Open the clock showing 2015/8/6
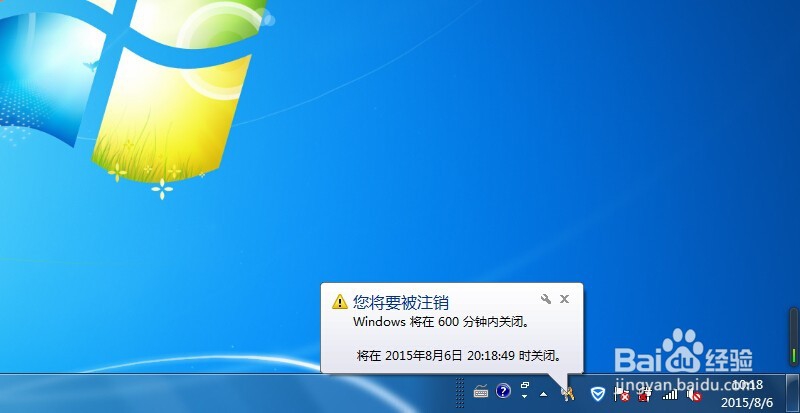This screenshot has width=800, height=413. pos(747,393)
